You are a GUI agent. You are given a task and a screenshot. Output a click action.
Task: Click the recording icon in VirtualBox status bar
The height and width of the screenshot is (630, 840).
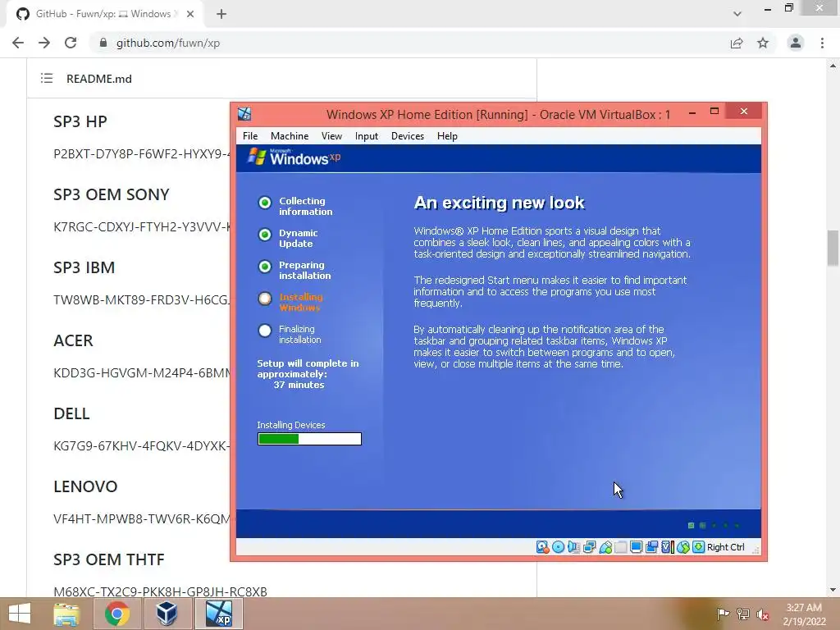[652, 547]
